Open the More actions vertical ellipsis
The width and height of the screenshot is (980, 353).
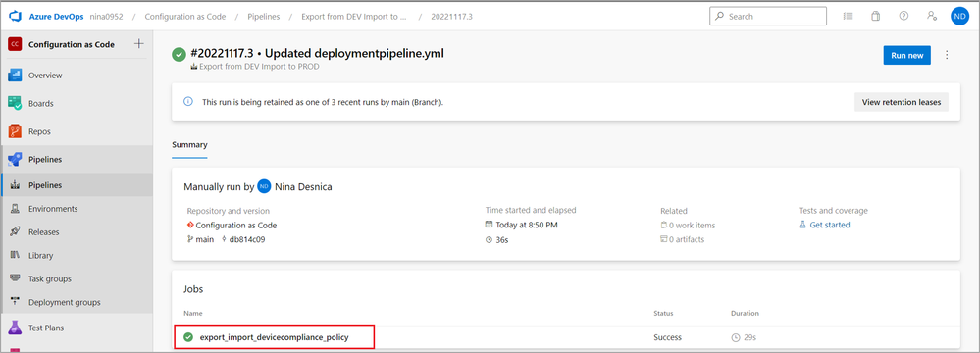coord(947,55)
